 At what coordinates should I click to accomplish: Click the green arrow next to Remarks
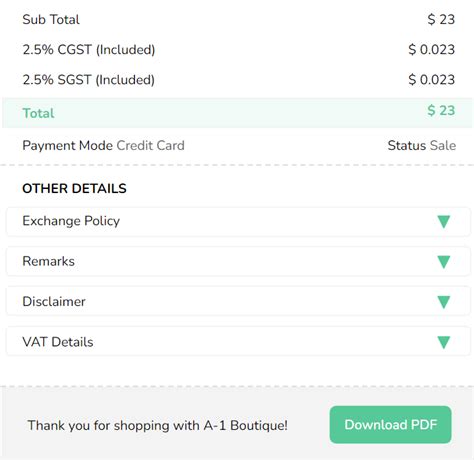pyautogui.click(x=444, y=262)
